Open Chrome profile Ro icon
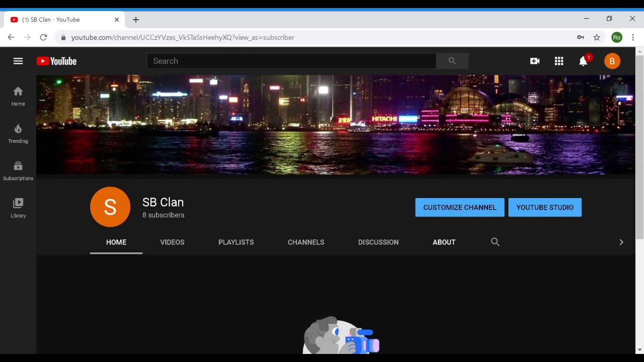This screenshot has width=644, height=362. coord(617,37)
